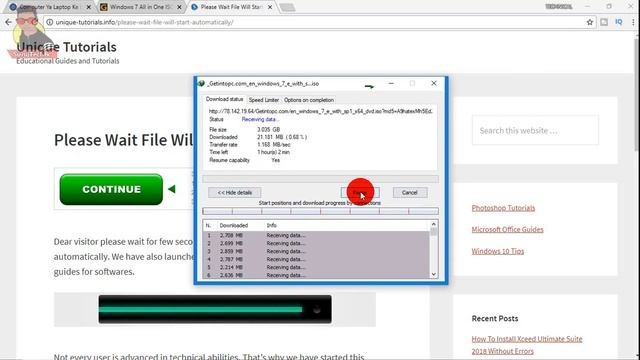Restore down the Chrome browser window

(x=609, y=7)
